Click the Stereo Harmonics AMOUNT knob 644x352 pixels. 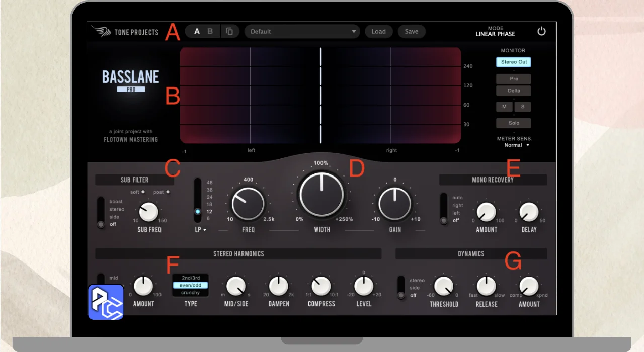(143, 286)
